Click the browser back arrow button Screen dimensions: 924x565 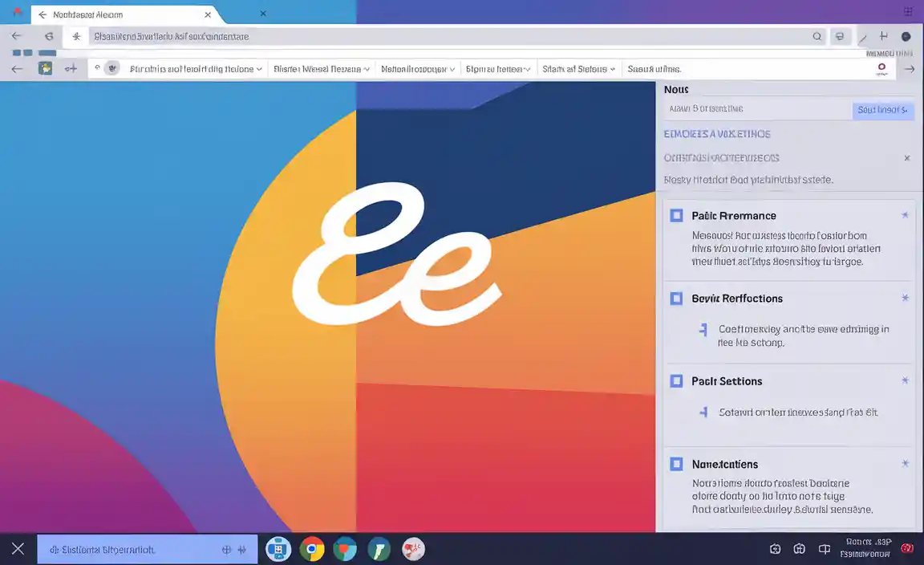pos(17,36)
